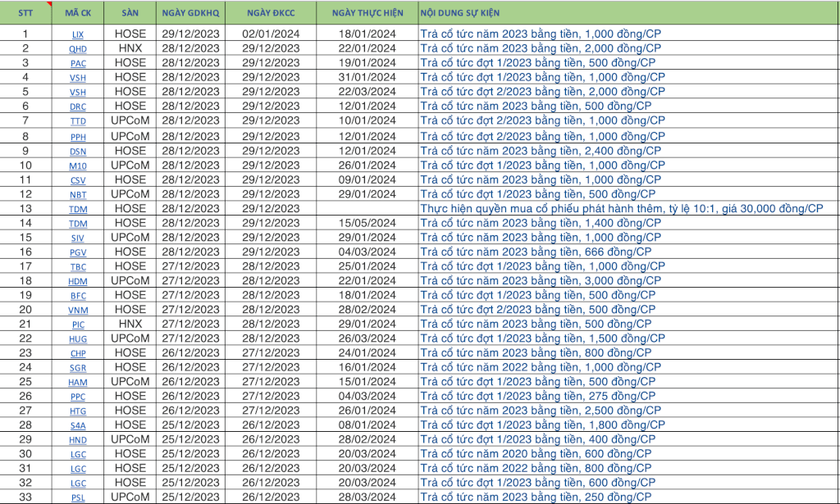This screenshot has width=840, height=504.
Task: Open the SGR stock code link
Action: click(78, 368)
